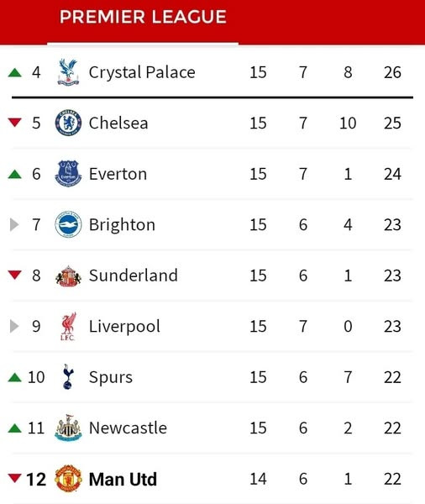Click the red down arrow beside Chelsea
425x504 pixels.
coord(15,123)
